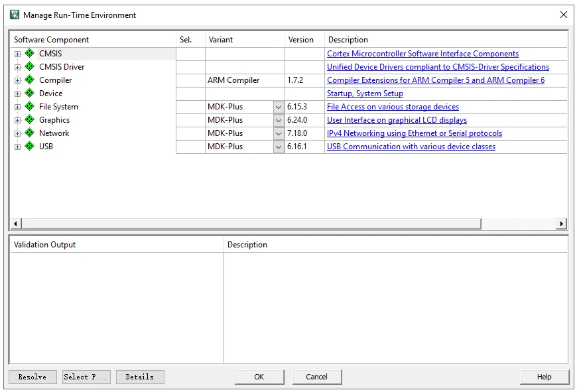
Task: Select the Device row label
Action: pos(51,93)
